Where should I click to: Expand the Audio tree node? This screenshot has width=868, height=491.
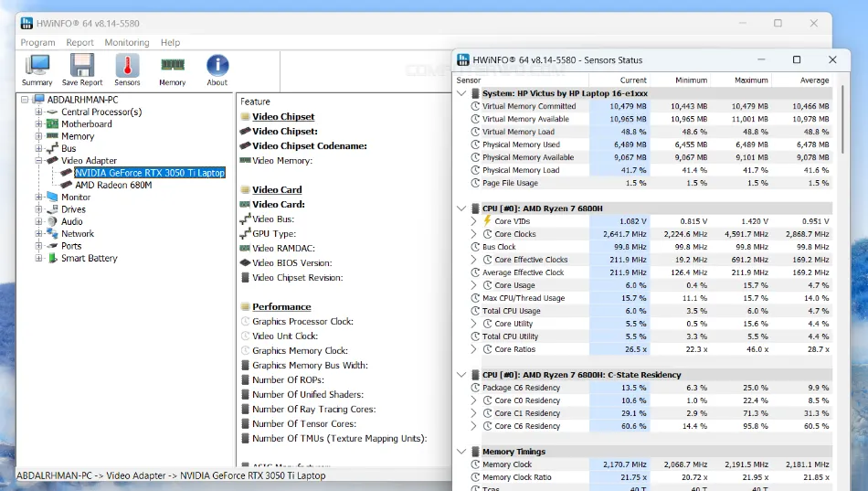click(38, 221)
